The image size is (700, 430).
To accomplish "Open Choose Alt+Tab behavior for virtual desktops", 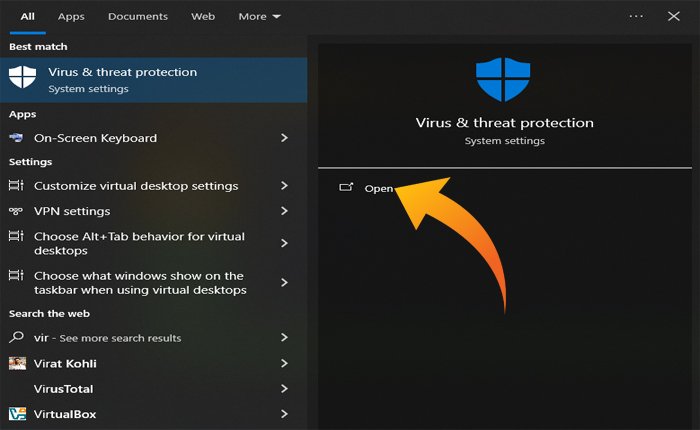I will pos(154,243).
